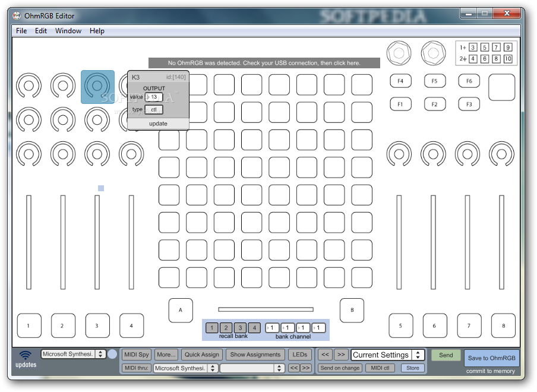The height and width of the screenshot is (392, 537).
Task: Click the LEDs button
Action: [x=299, y=355]
